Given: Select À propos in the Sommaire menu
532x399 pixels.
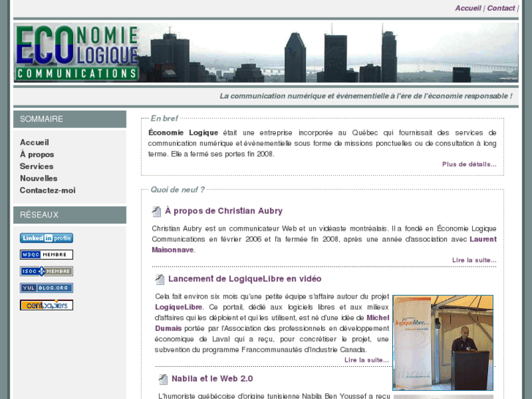Looking at the screenshot, I should tap(37, 154).
